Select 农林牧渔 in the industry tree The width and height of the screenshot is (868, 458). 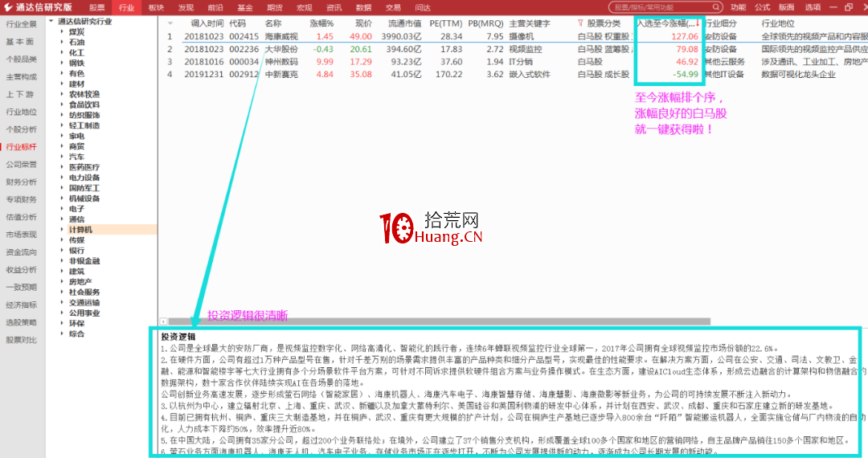point(84,94)
